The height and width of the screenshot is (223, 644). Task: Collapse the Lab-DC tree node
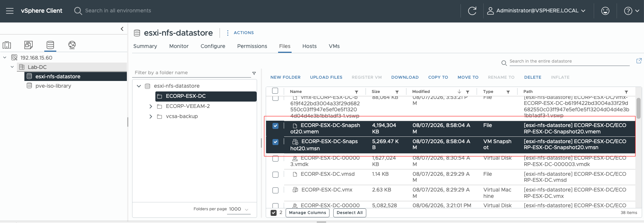(12, 67)
